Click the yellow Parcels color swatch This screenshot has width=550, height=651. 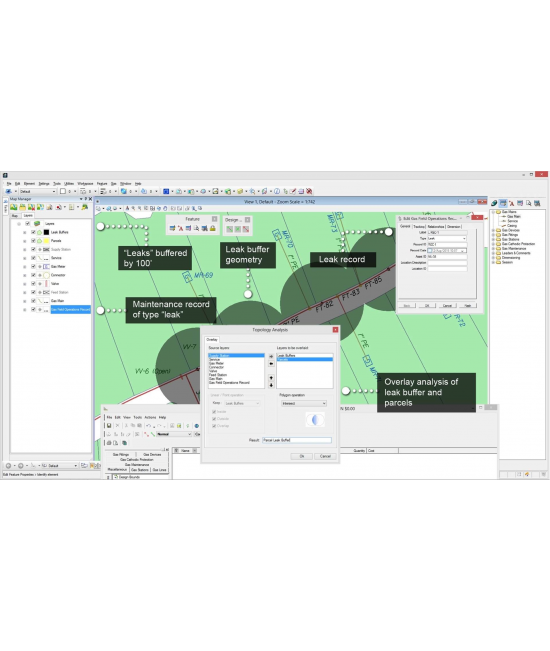(x=46, y=241)
